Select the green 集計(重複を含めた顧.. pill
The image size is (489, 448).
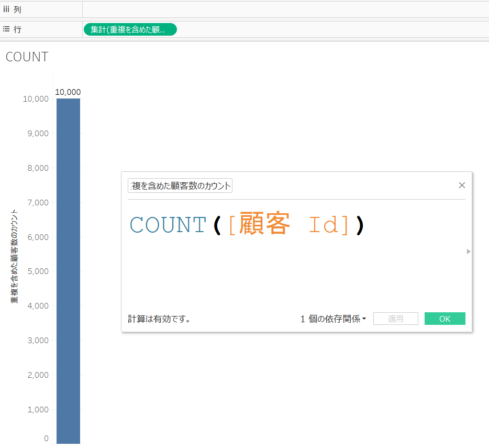pos(130,29)
